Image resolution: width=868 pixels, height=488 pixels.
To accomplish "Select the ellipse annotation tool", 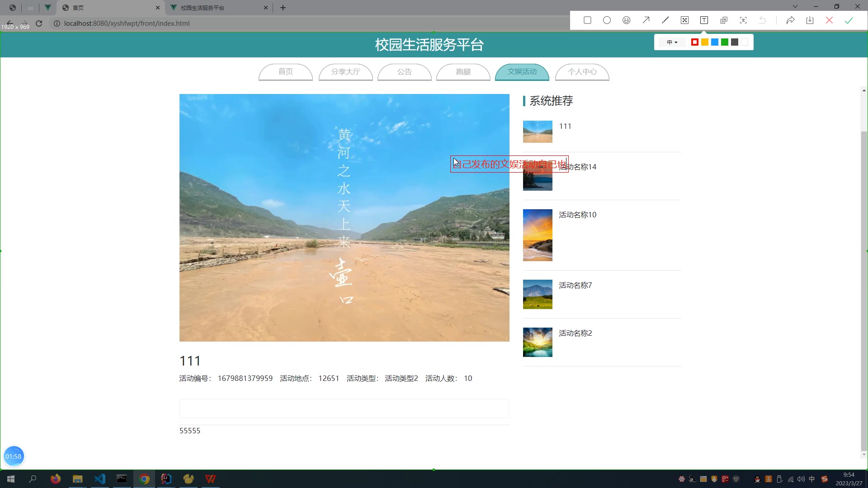I will 607,20.
